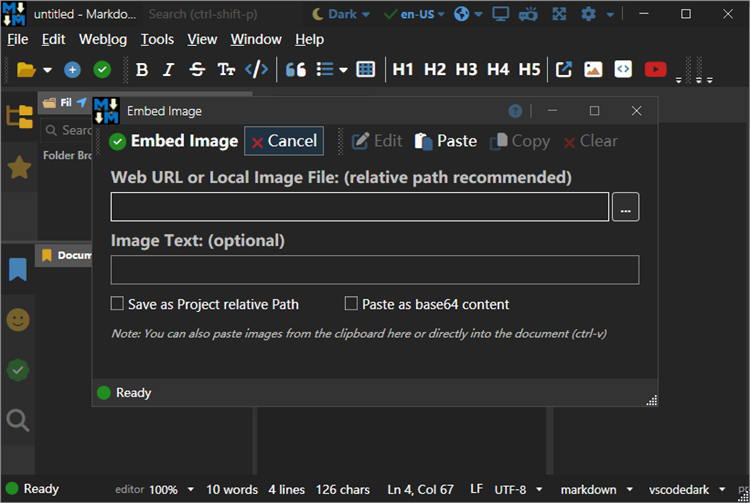750x503 pixels.
Task: Click the monitor preview icon in title bar
Action: pyautogui.click(x=500, y=14)
